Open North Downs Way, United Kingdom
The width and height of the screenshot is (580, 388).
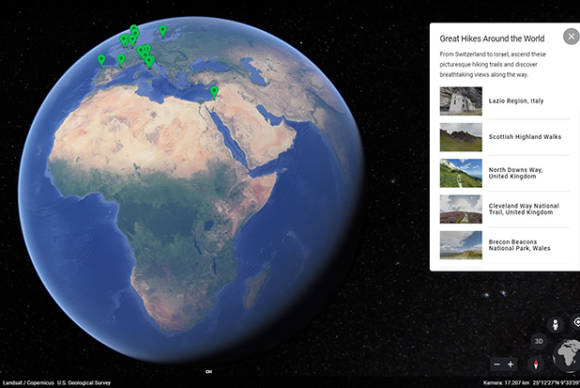click(505, 173)
